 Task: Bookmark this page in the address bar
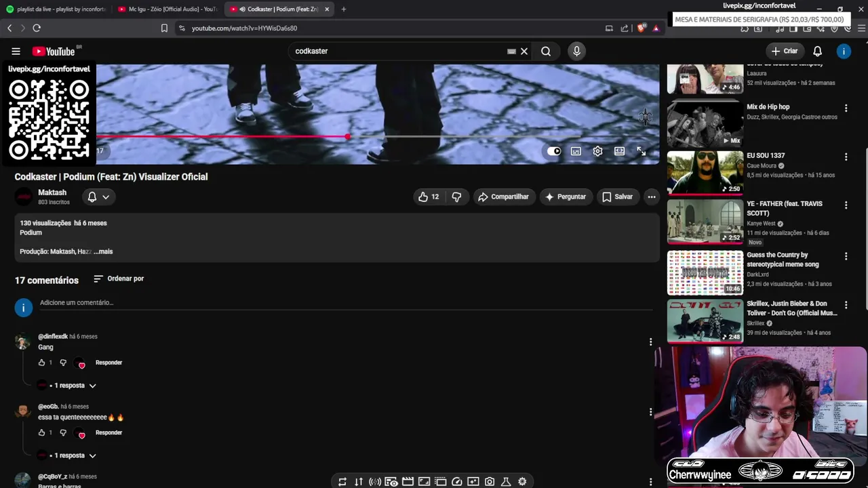click(164, 28)
